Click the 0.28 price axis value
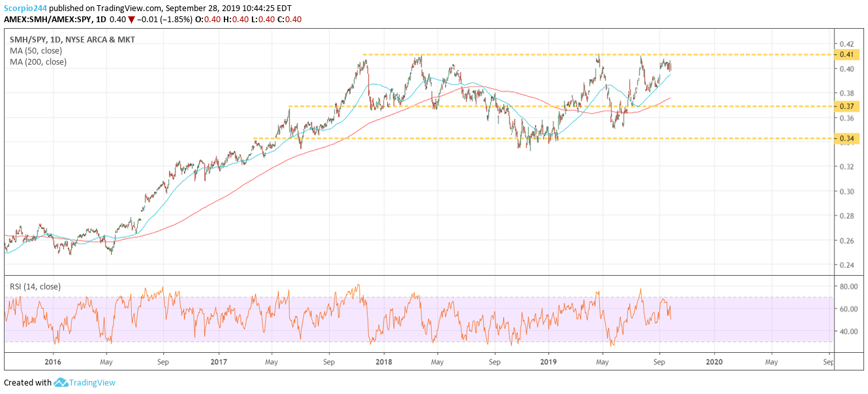The image size is (868, 394). pos(848,216)
